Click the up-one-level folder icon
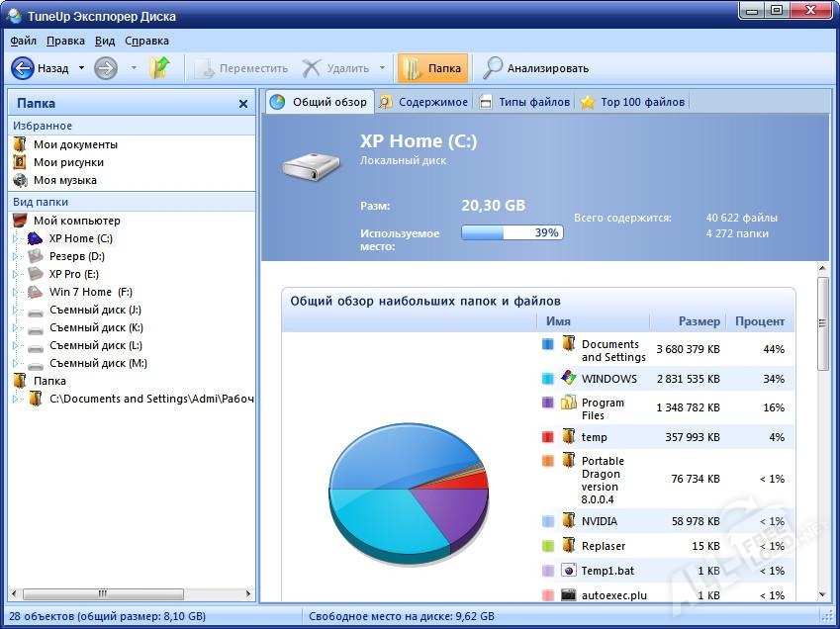Screen dimensions: 840x629 coord(159,68)
